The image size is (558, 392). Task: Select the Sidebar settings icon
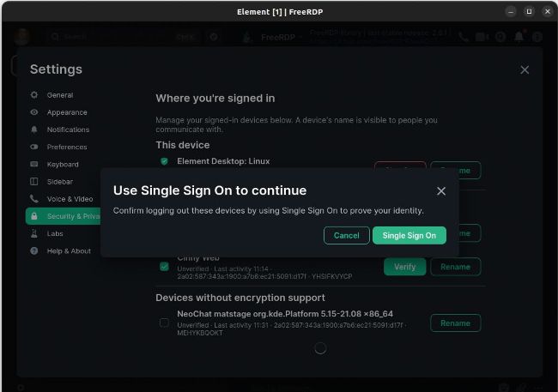pyautogui.click(x=34, y=182)
